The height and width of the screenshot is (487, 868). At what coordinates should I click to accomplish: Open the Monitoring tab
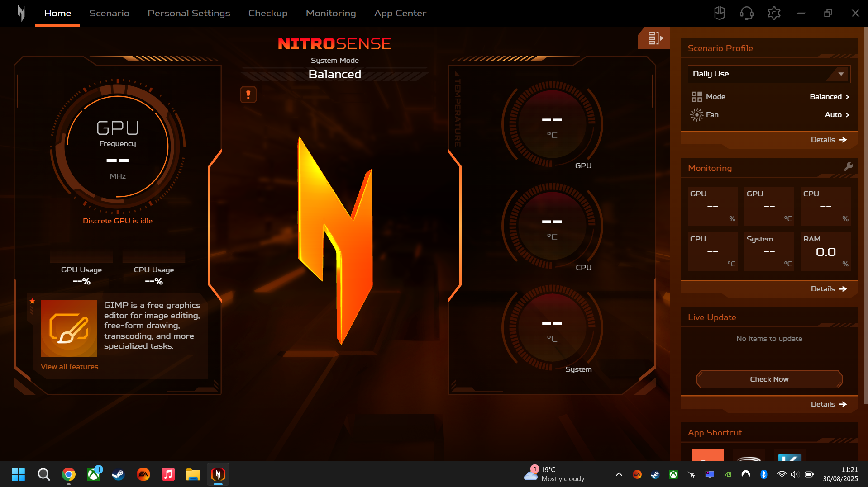click(331, 13)
